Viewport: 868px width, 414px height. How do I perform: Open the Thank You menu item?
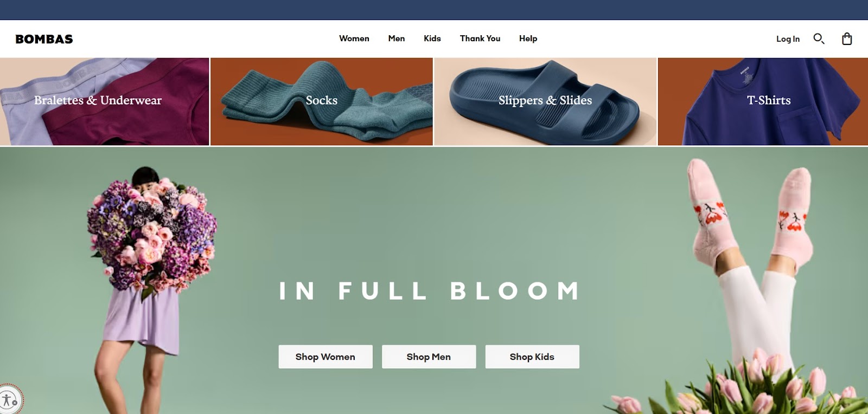point(480,38)
